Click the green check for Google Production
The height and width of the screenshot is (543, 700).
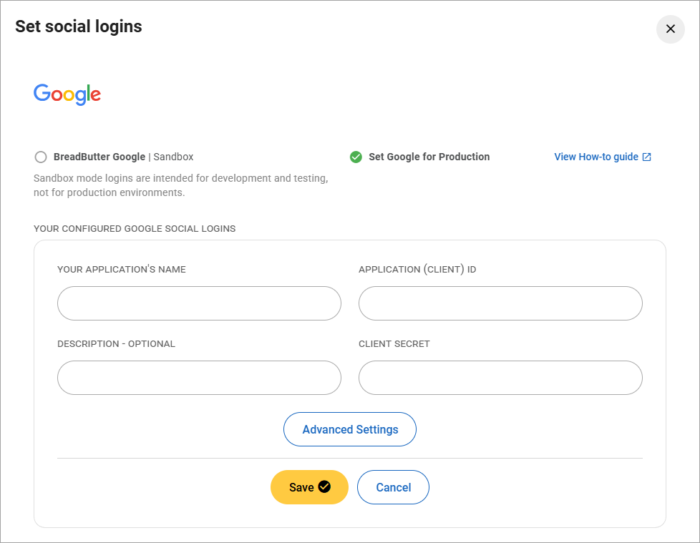(356, 157)
